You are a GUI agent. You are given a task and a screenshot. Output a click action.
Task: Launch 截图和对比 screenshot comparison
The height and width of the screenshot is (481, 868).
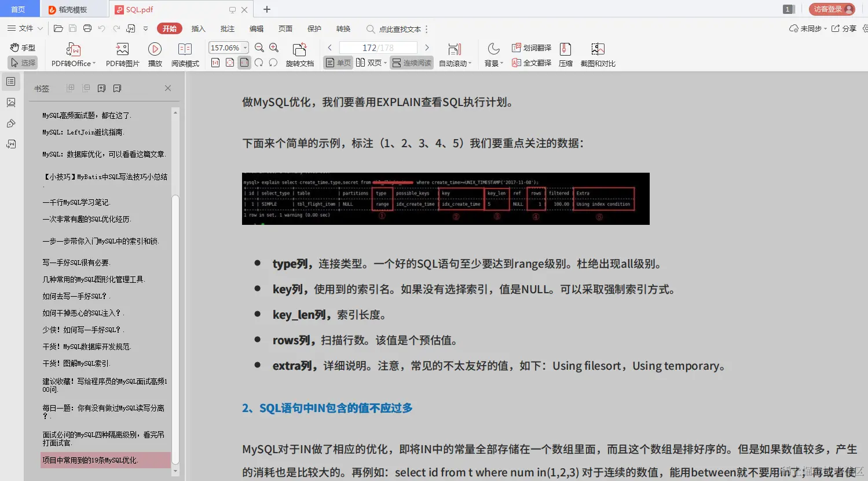(x=598, y=53)
